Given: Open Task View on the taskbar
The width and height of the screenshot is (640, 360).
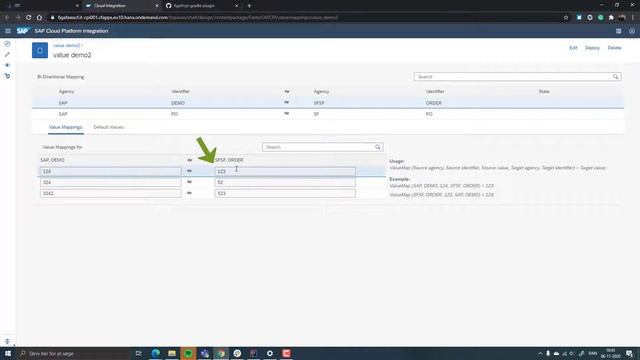Looking at the screenshot, I should click(138, 353).
